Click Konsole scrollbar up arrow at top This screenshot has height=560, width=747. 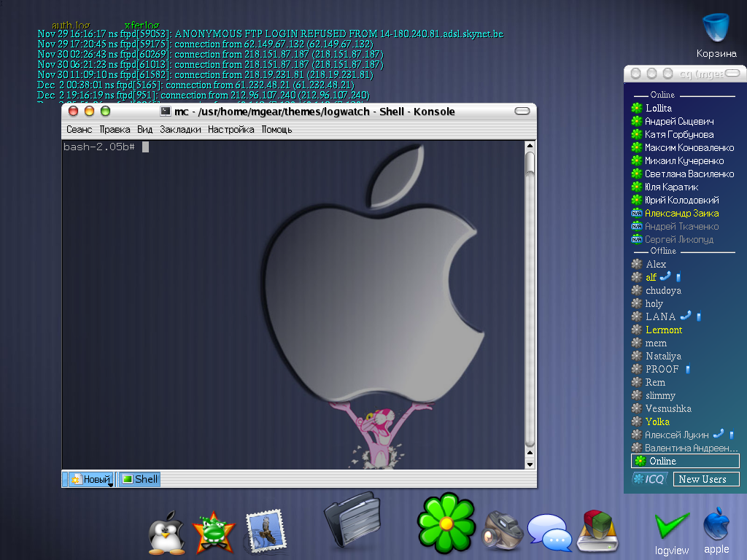click(530, 146)
